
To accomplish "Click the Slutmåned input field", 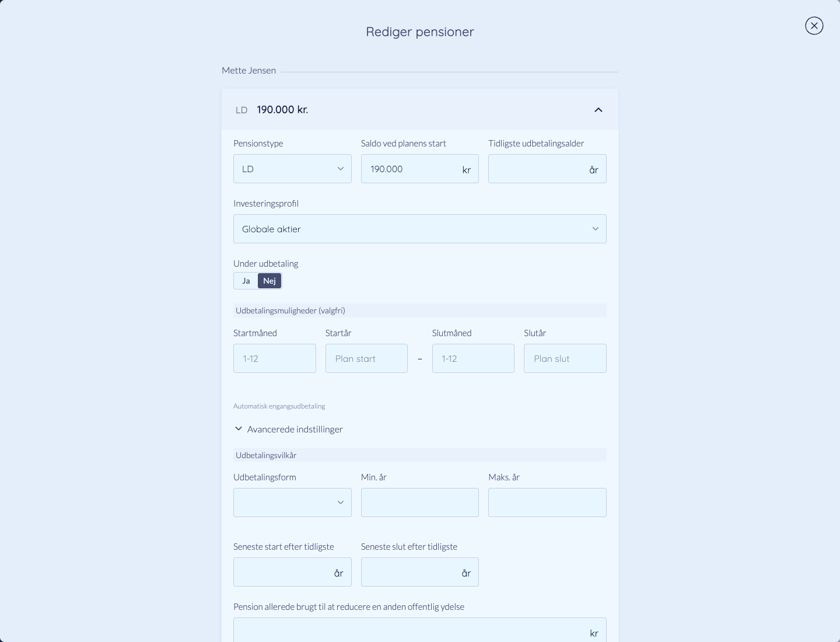I will pos(473,358).
